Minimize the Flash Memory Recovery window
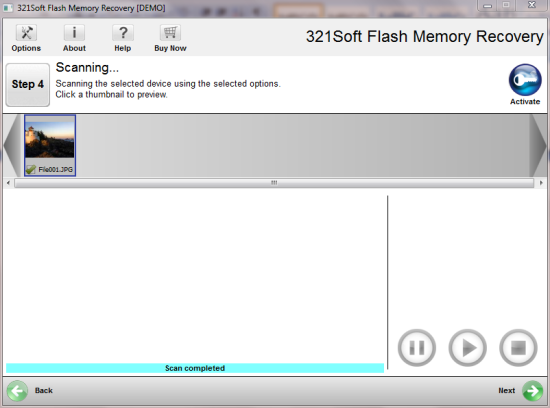Viewport: 550px width, 408px height. click(x=488, y=6)
